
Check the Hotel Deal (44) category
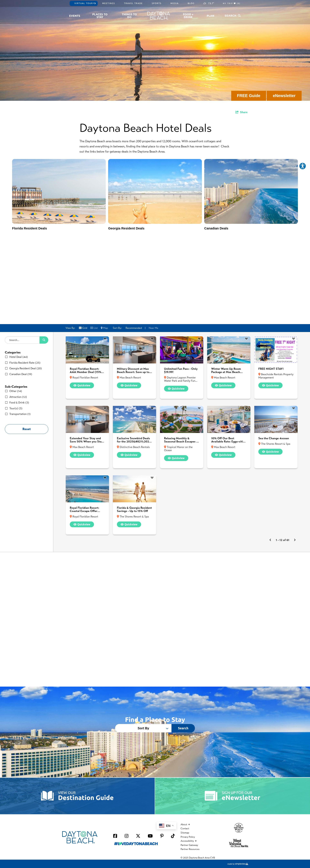tap(6, 357)
